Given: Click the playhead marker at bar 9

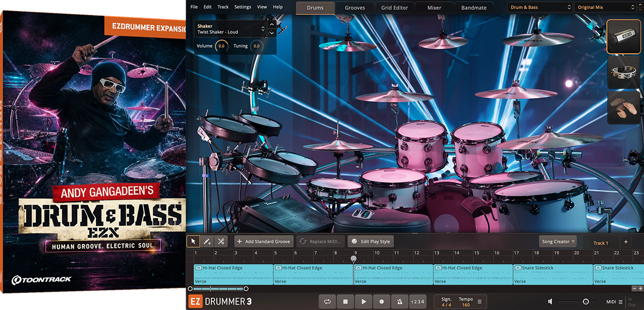Looking at the screenshot, I should coord(353,259).
